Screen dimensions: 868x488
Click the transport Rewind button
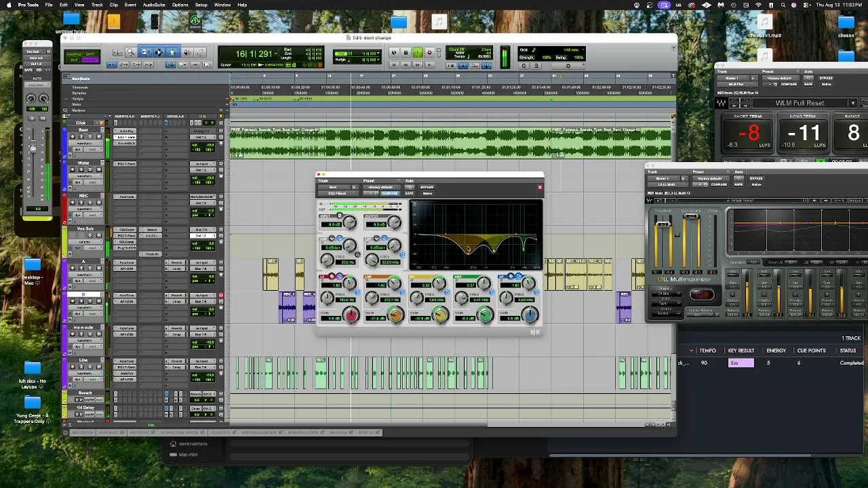(406, 64)
